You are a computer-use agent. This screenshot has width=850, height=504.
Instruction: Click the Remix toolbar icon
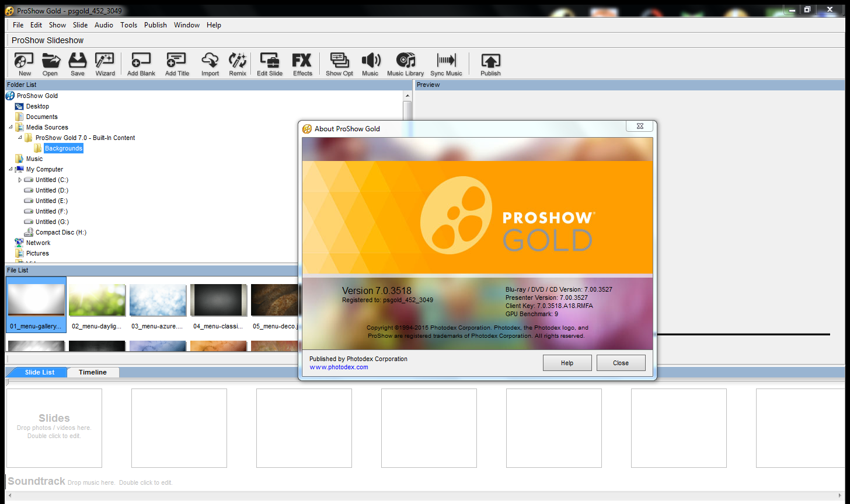point(238,64)
